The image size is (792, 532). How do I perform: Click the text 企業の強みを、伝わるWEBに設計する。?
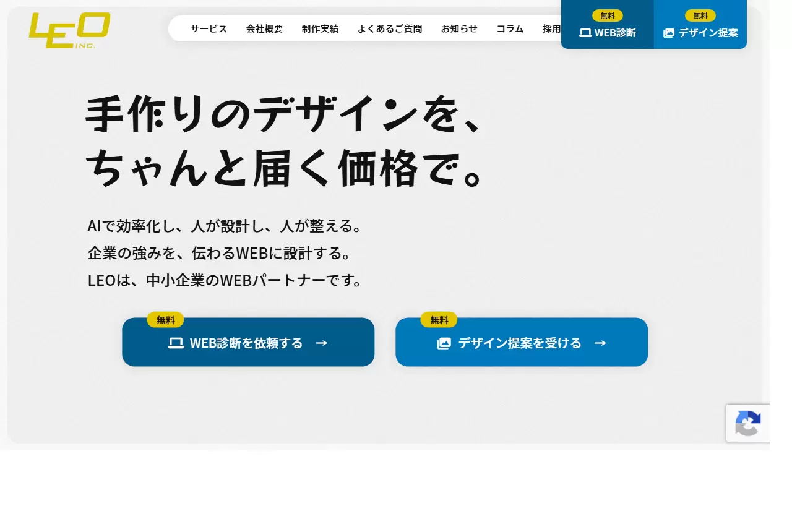219,253
